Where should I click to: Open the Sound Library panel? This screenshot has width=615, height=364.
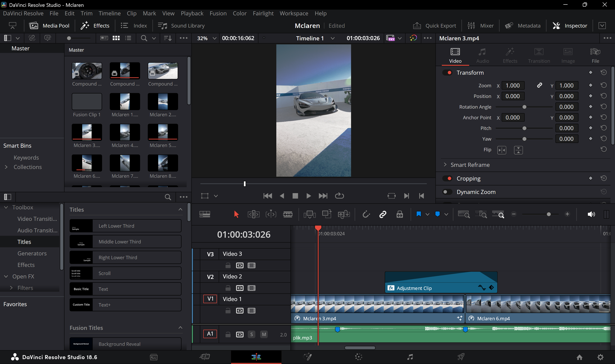181,26
